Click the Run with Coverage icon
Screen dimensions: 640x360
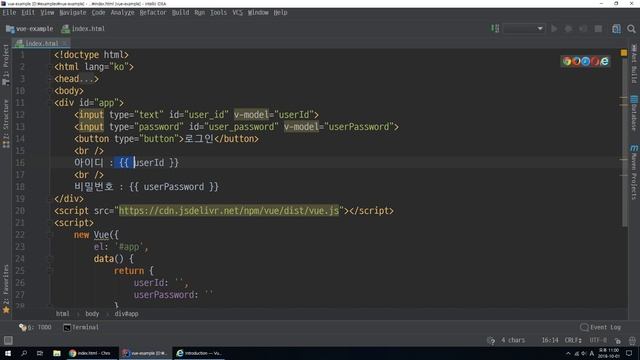point(583,29)
